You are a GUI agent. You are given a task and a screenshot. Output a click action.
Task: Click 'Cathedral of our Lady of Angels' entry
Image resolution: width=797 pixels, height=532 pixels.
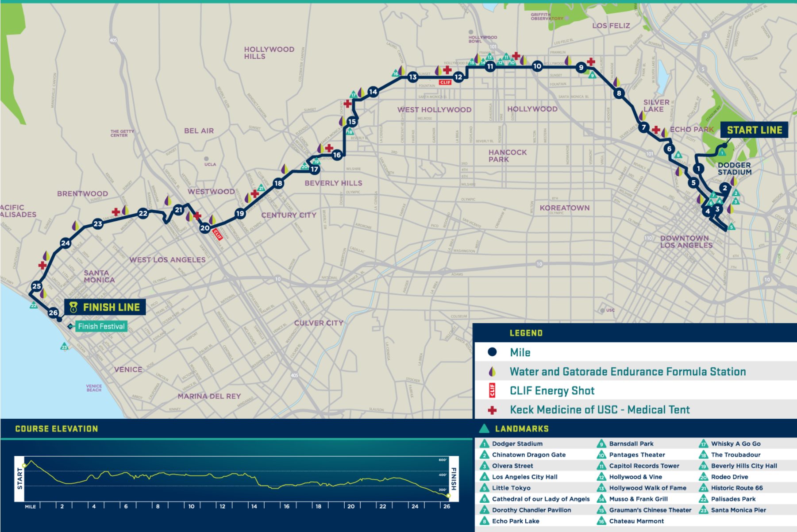coord(541,499)
